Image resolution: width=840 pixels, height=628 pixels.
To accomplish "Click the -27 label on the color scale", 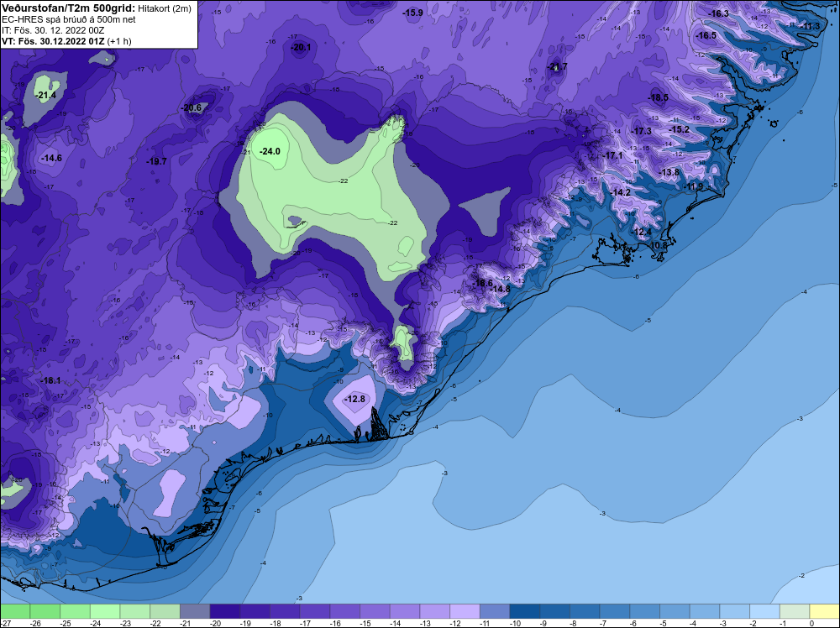I will (x=4, y=623).
